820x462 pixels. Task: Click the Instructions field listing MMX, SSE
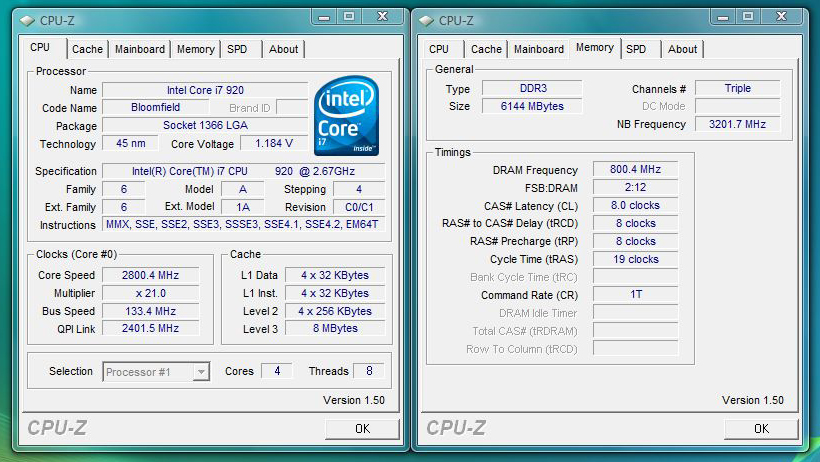243,224
